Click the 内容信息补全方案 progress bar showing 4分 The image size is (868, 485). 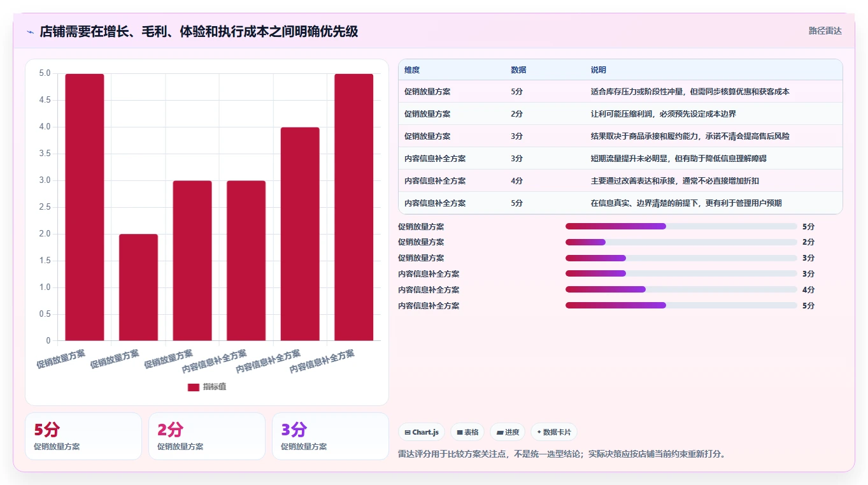(x=681, y=290)
